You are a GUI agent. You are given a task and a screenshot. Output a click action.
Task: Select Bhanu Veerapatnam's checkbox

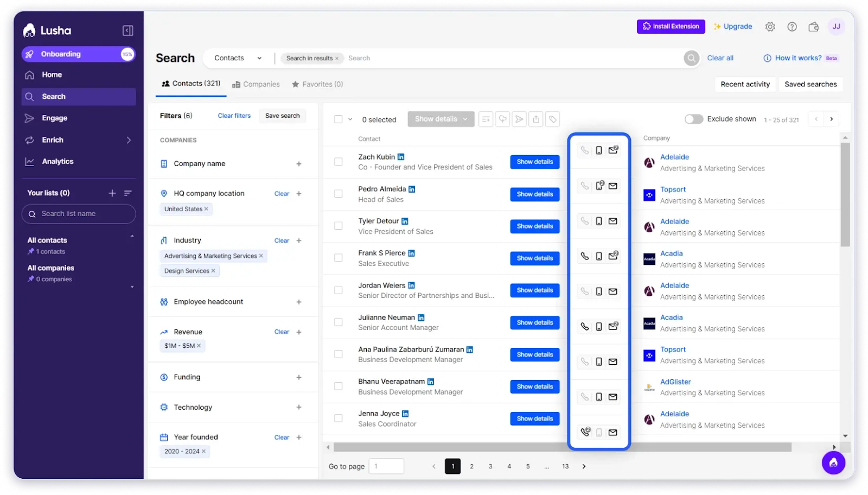pyautogui.click(x=339, y=386)
